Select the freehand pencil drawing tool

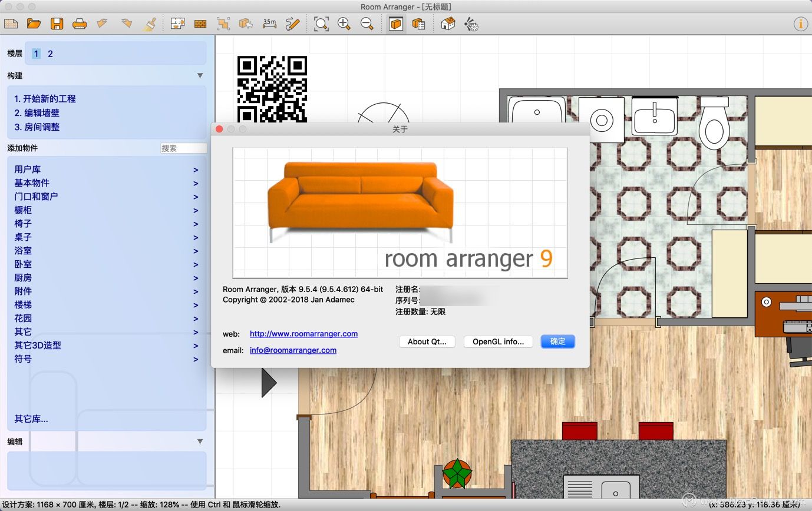[x=292, y=24]
